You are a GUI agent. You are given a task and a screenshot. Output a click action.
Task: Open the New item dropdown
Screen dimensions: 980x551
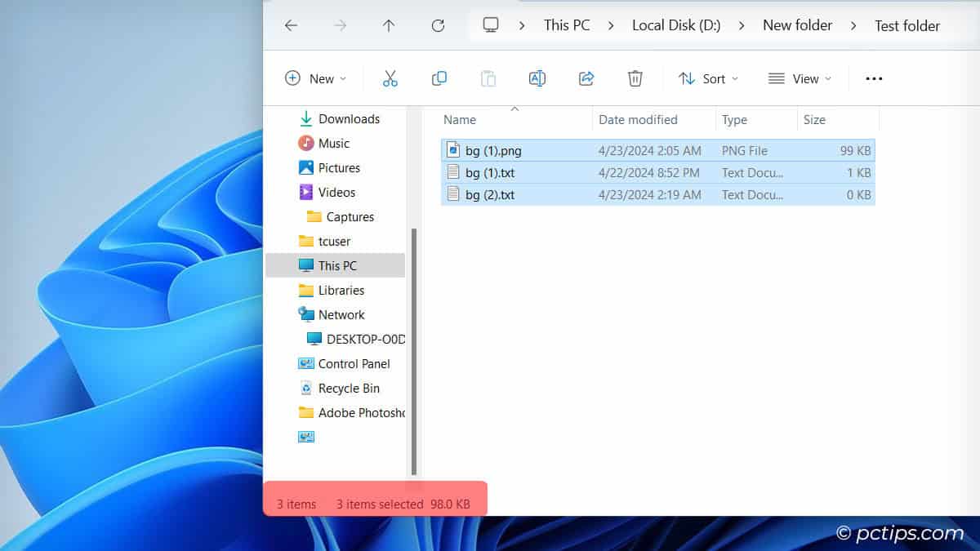316,78
